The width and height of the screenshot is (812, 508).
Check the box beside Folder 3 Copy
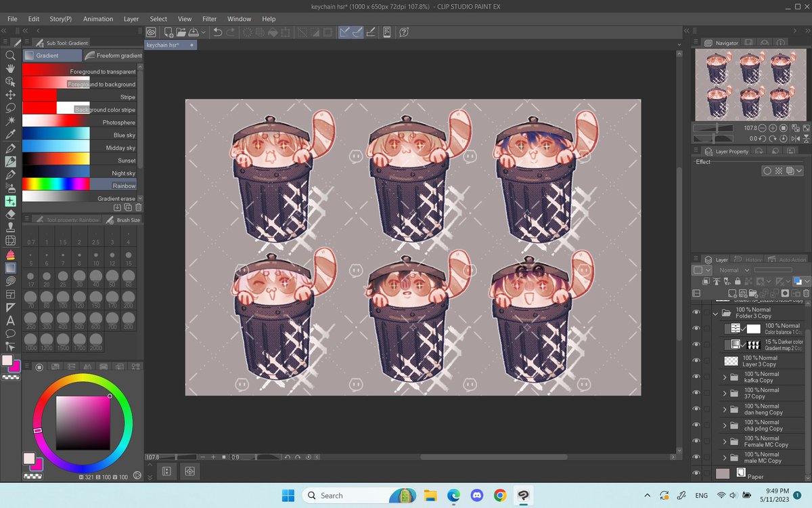(x=706, y=312)
